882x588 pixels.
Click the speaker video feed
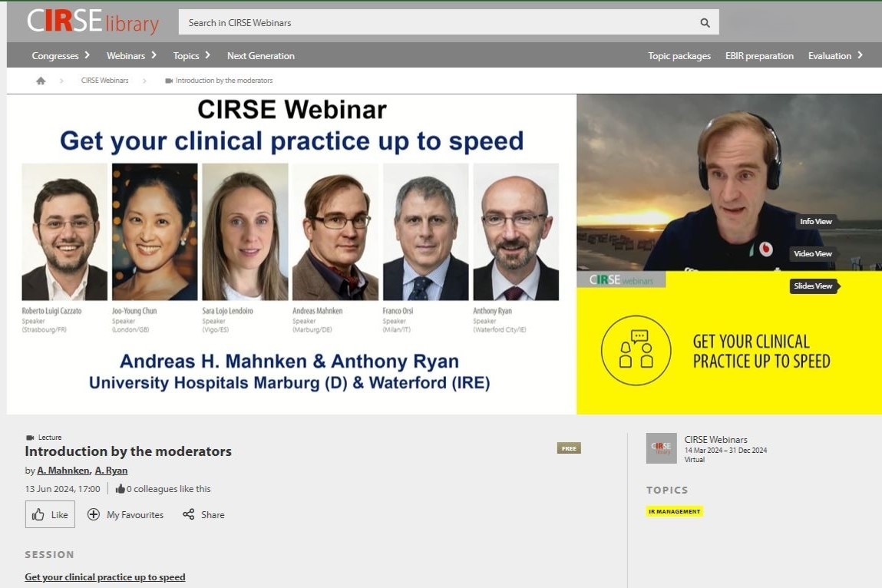coord(729,183)
